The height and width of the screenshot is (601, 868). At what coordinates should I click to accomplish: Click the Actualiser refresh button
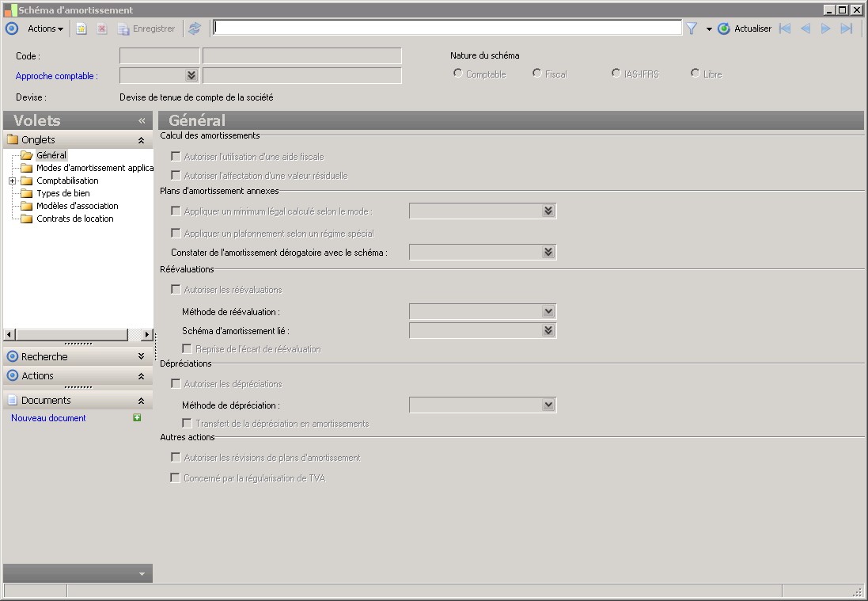(745, 29)
